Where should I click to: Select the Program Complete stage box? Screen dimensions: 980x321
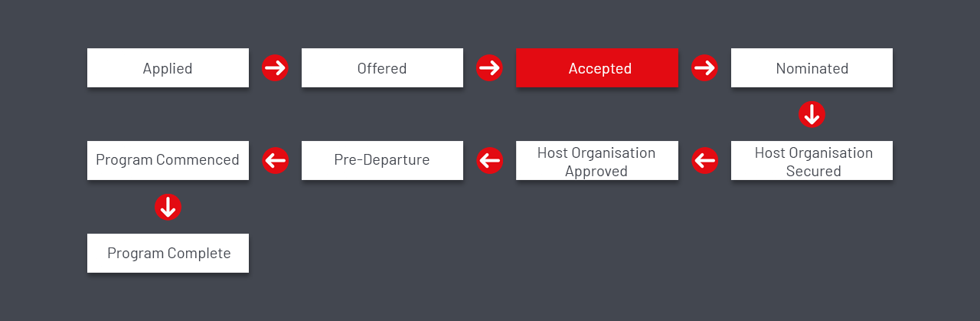(x=168, y=254)
